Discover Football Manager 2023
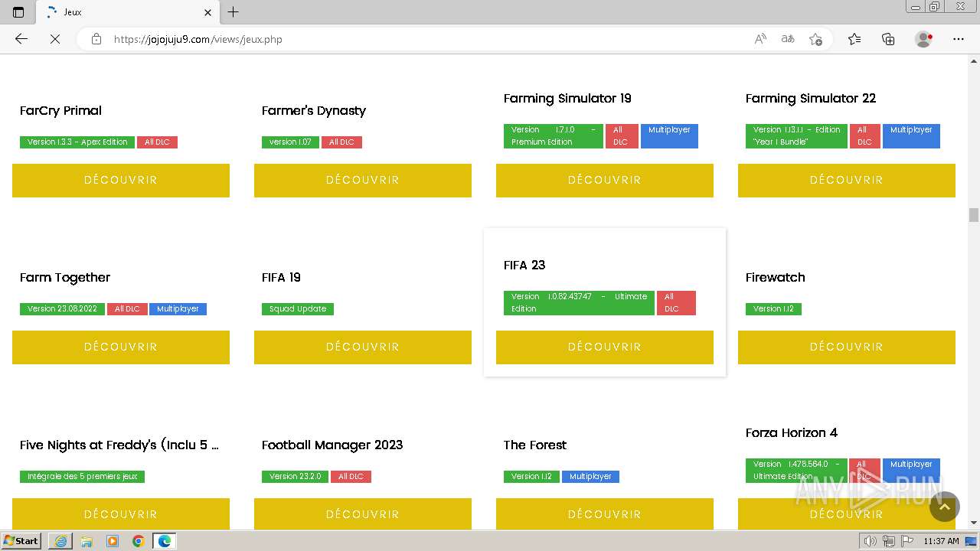Image resolution: width=980 pixels, height=551 pixels. click(363, 514)
